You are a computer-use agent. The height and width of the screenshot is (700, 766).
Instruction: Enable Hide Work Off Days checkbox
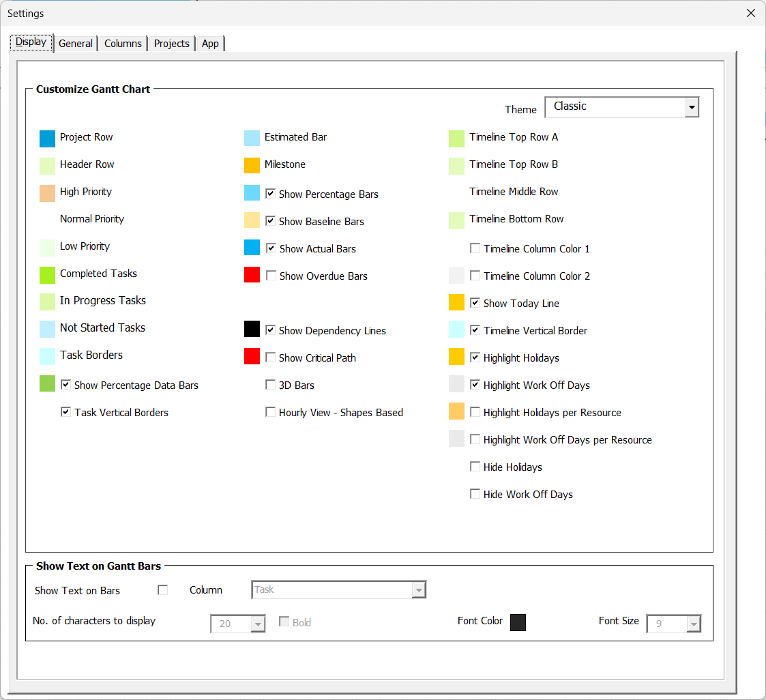point(475,494)
